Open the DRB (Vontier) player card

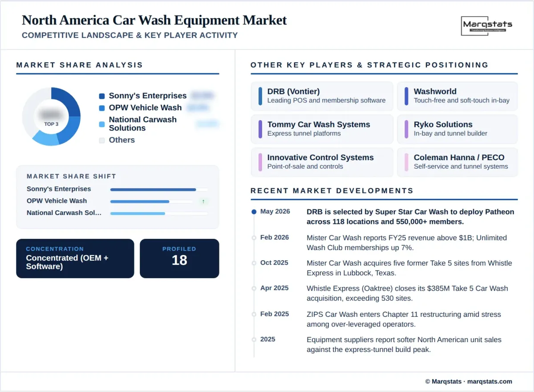tap(322, 96)
